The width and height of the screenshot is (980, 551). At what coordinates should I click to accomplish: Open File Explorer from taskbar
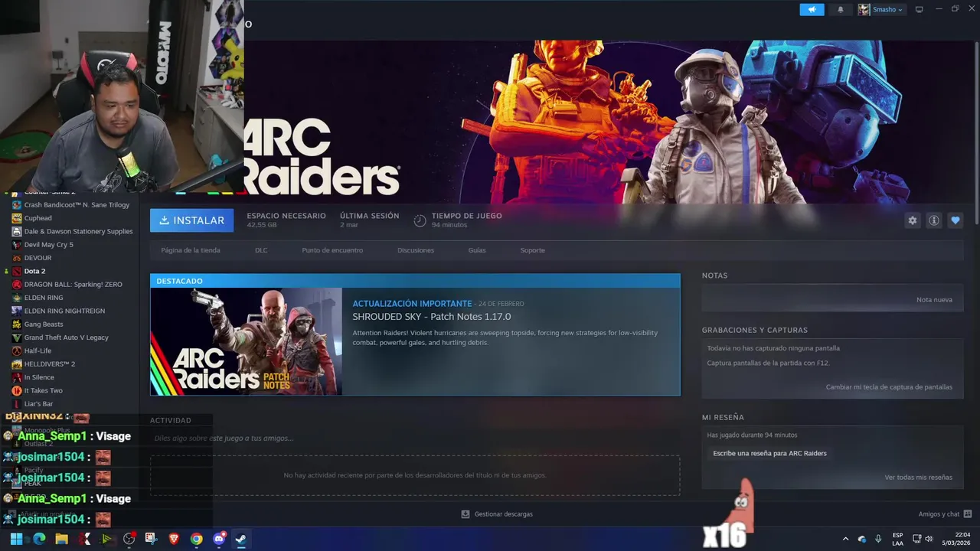click(x=61, y=539)
